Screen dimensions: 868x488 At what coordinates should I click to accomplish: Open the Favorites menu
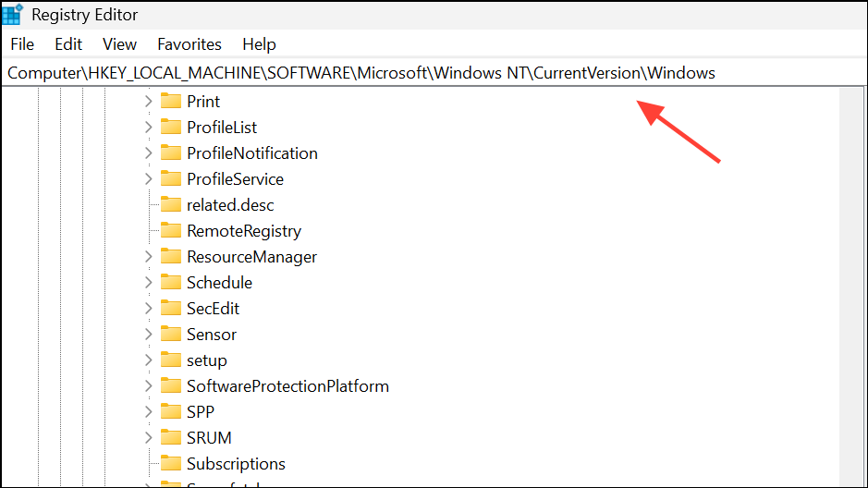(189, 44)
